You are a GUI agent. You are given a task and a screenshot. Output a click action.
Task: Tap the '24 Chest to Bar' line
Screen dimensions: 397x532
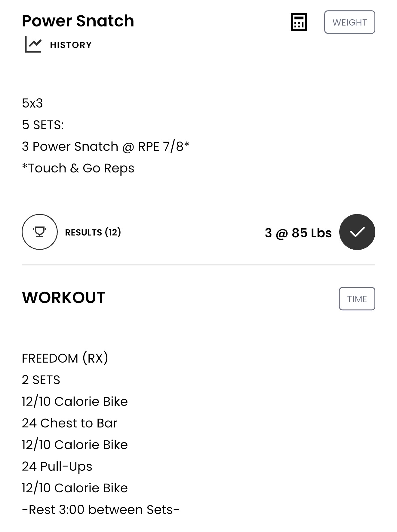(69, 423)
